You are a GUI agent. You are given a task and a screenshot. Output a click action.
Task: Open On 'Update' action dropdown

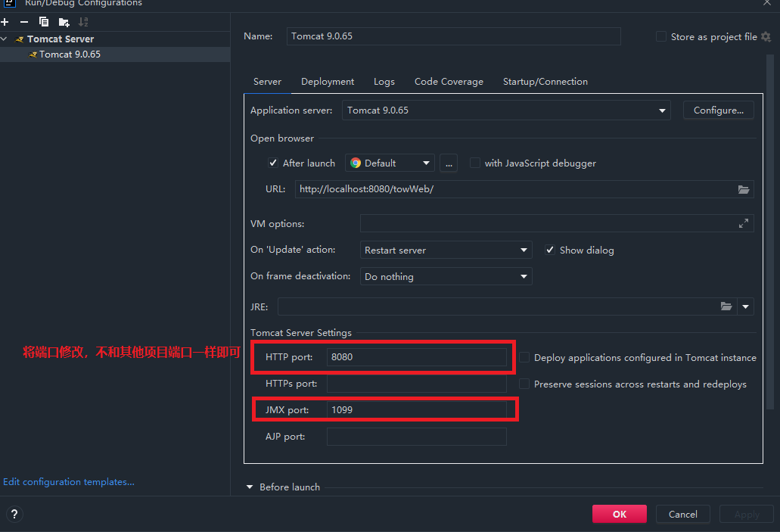[446, 250]
